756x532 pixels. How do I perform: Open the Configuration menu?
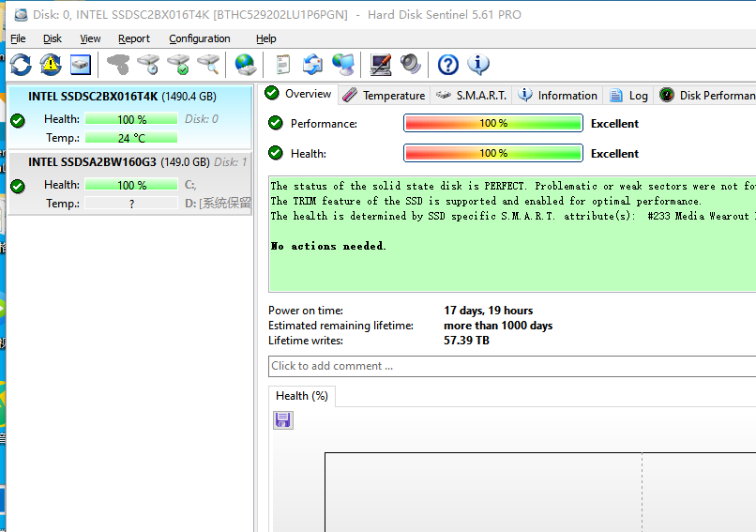pyautogui.click(x=200, y=38)
